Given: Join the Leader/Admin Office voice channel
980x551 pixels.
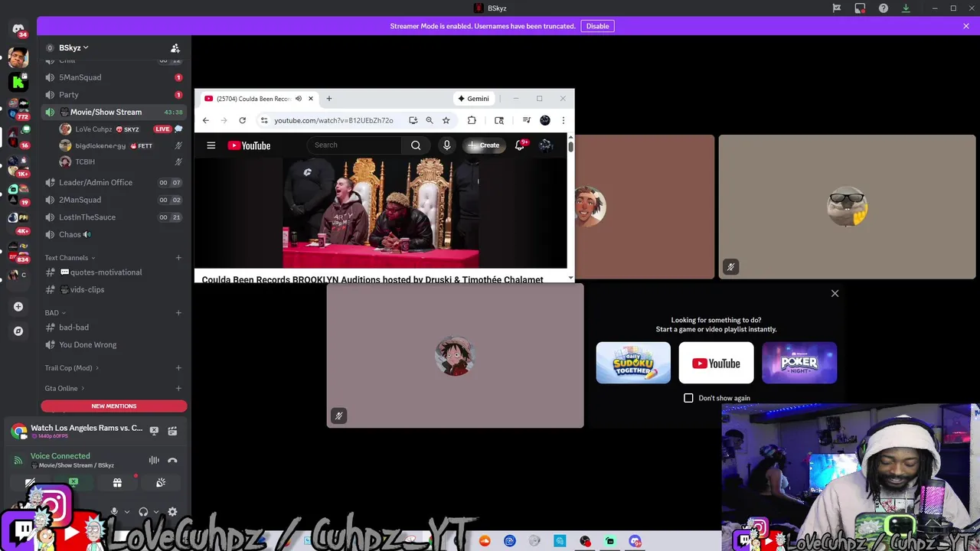Looking at the screenshot, I should (113, 182).
